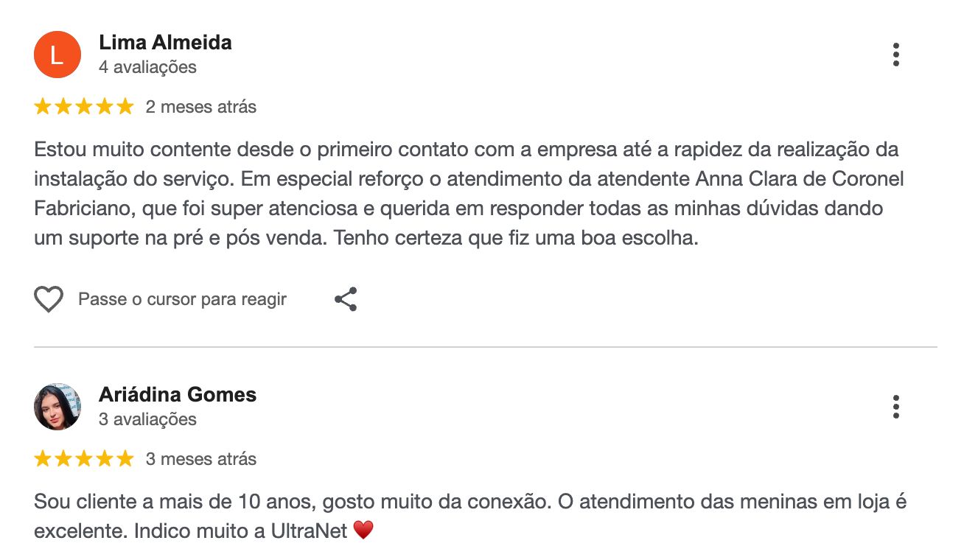The image size is (964, 560).
Task: Open the Ariádina Gomes profile name
Action: 178,395
